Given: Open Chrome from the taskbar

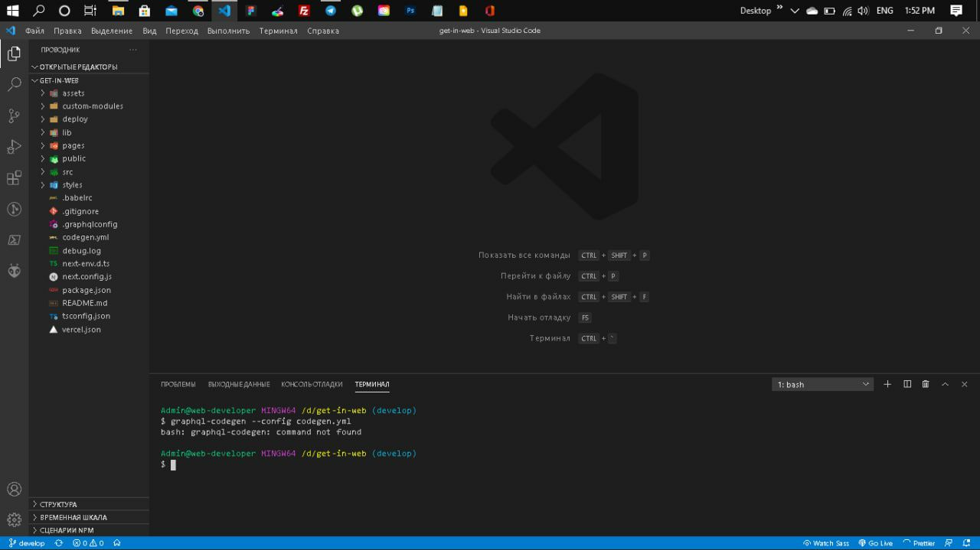Looking at the screenshot, I should 198,11.
